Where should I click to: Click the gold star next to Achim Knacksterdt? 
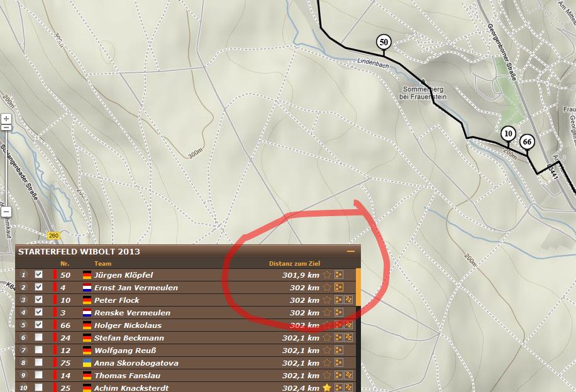tap(327, 388)
